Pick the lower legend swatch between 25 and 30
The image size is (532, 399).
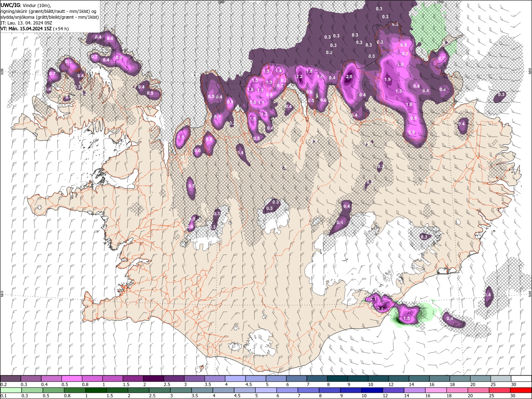(499, 390)
